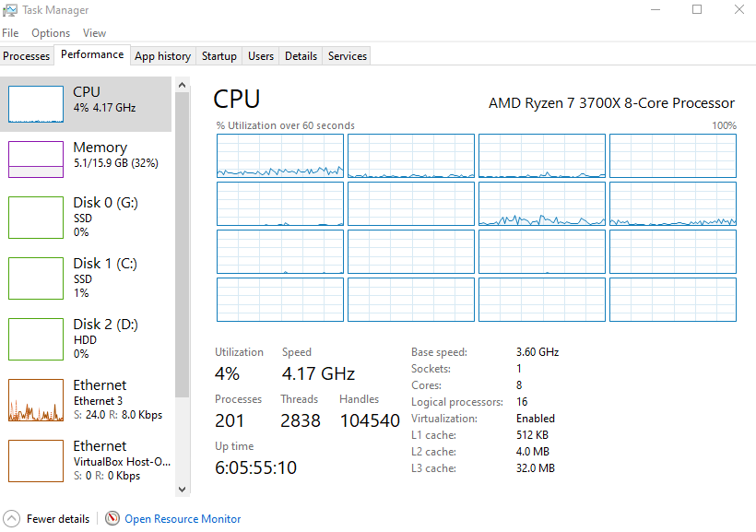Click the Task Manager title bar icon
This screenshot has height=532, width=756.
[x=11, y=10]
